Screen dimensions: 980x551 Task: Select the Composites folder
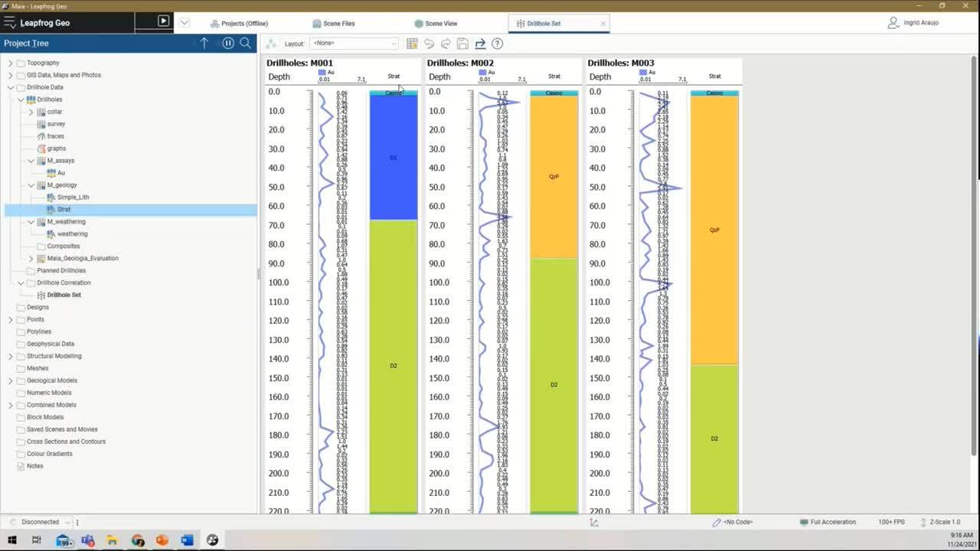(64, 246)
